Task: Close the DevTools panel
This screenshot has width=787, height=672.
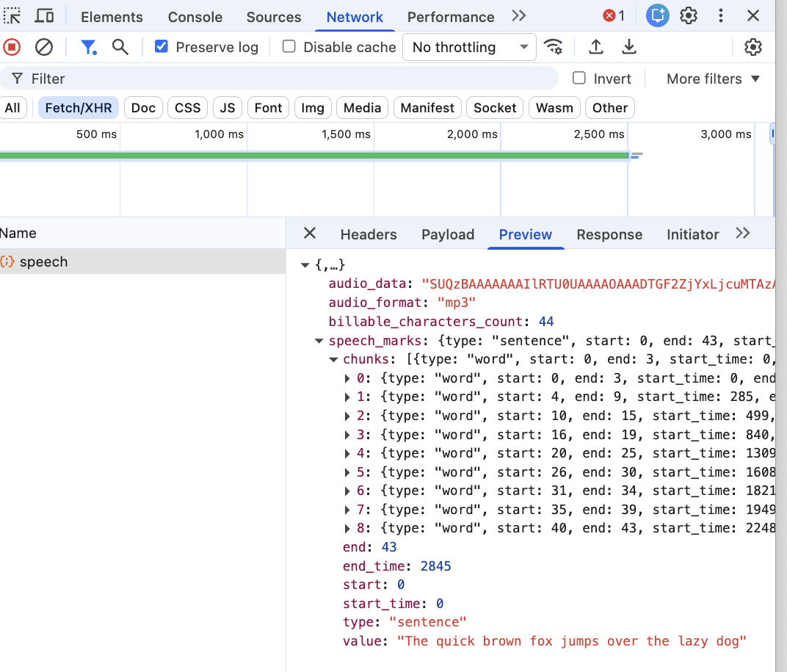Action: (753, 16)
